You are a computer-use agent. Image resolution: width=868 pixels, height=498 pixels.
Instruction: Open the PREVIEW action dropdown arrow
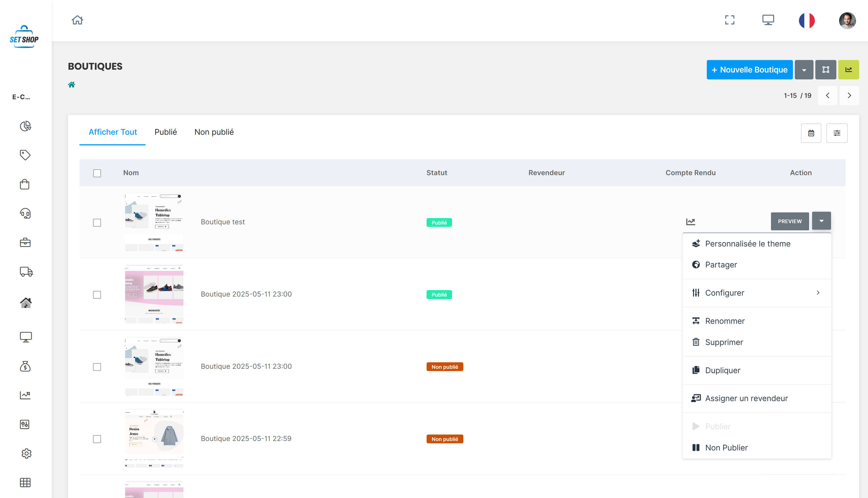point(821,221)
